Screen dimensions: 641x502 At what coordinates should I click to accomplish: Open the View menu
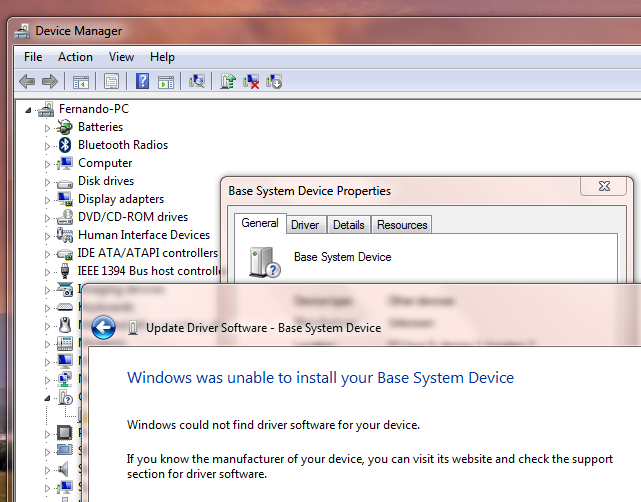pyautogui.click(x=121, y=57)
